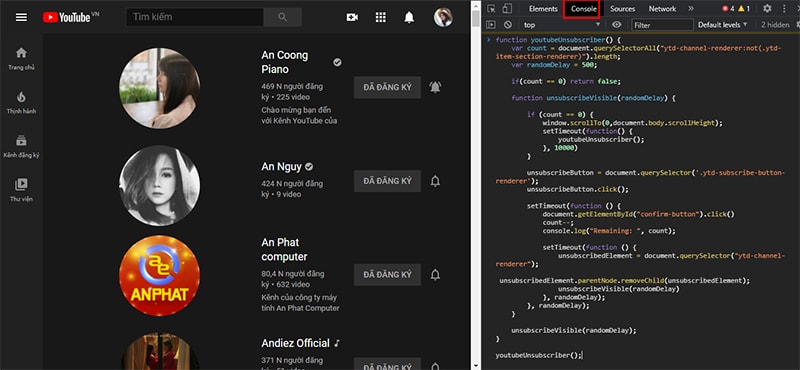Screen dimensions: 800x370
Task: Click the 'if(count == 0) return false;' line
Action: tap(566, 81)
